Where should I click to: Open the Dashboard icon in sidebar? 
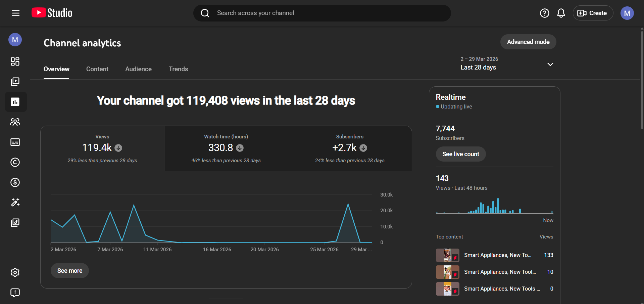pyautogui.click(x=15, y=61)
